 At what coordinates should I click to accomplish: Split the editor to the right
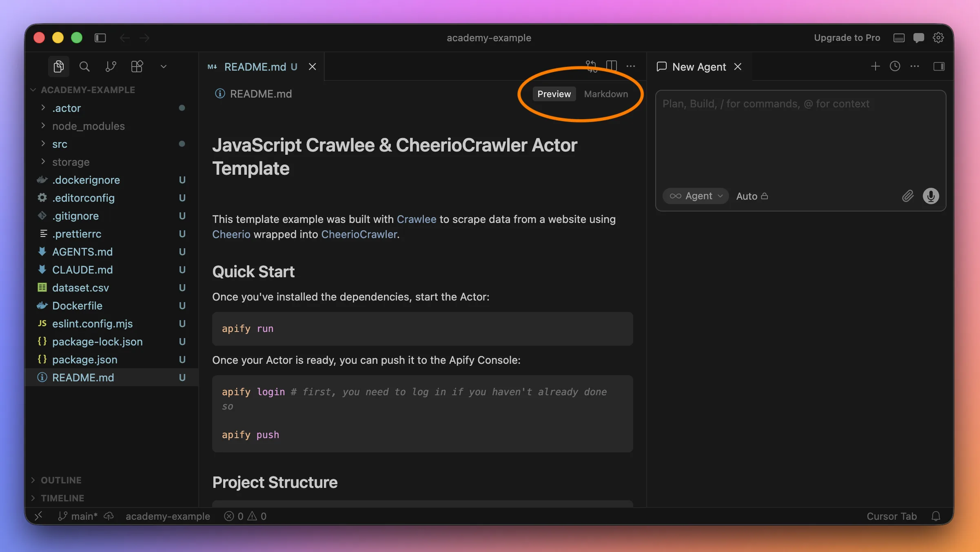(611, 66)
